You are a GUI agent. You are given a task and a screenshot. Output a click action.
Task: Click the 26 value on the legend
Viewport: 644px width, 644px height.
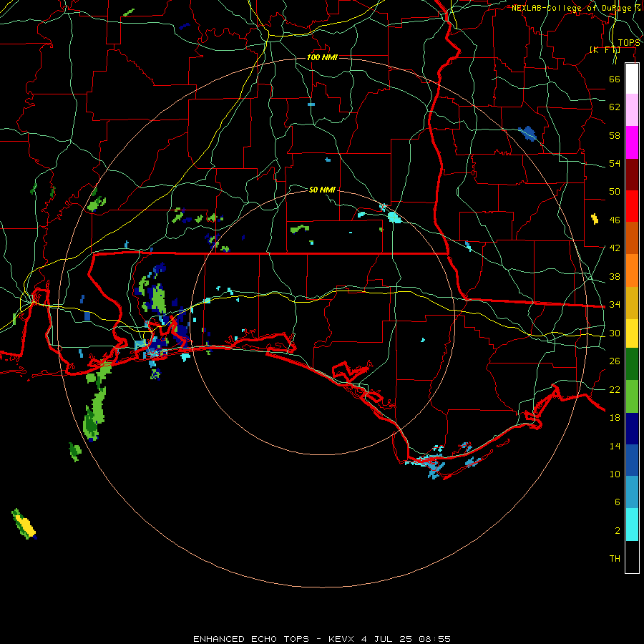click(615, 361)
